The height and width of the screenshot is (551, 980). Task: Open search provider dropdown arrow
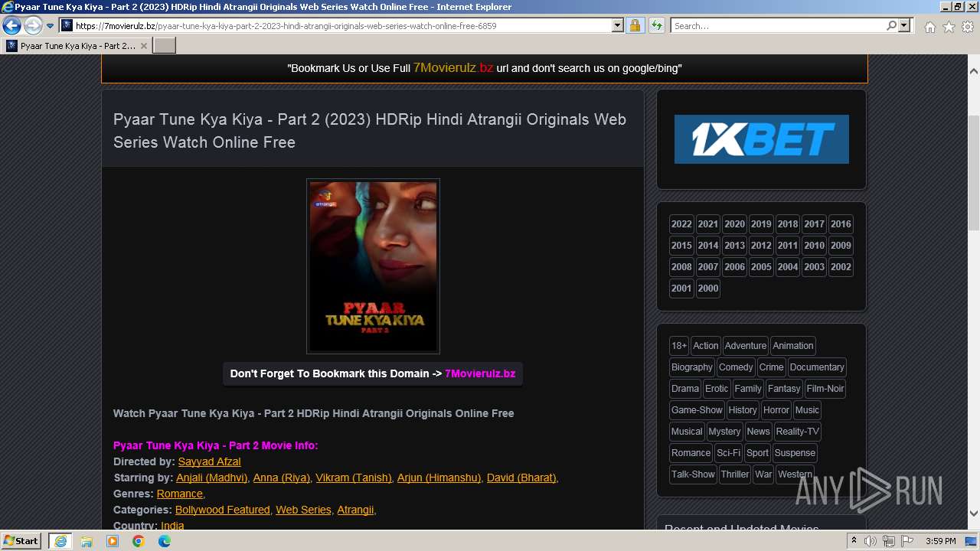coord(905,26)
